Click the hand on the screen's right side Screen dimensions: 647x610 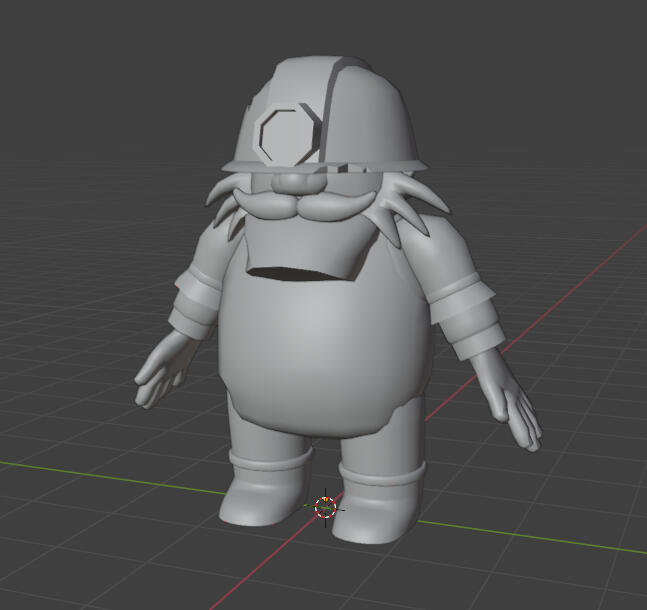[521, 413]
